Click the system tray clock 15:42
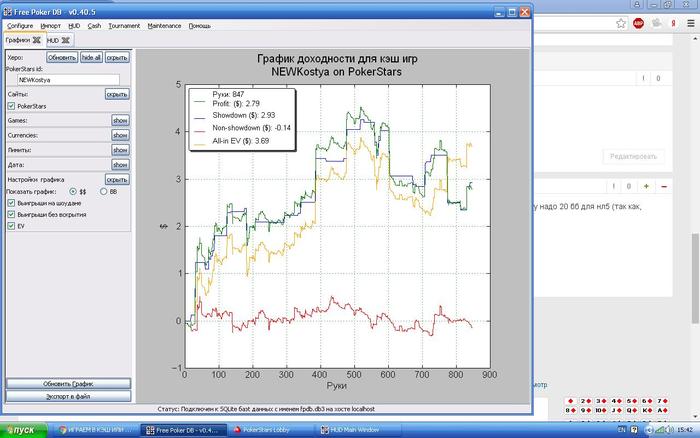 [x=684, y=430]
